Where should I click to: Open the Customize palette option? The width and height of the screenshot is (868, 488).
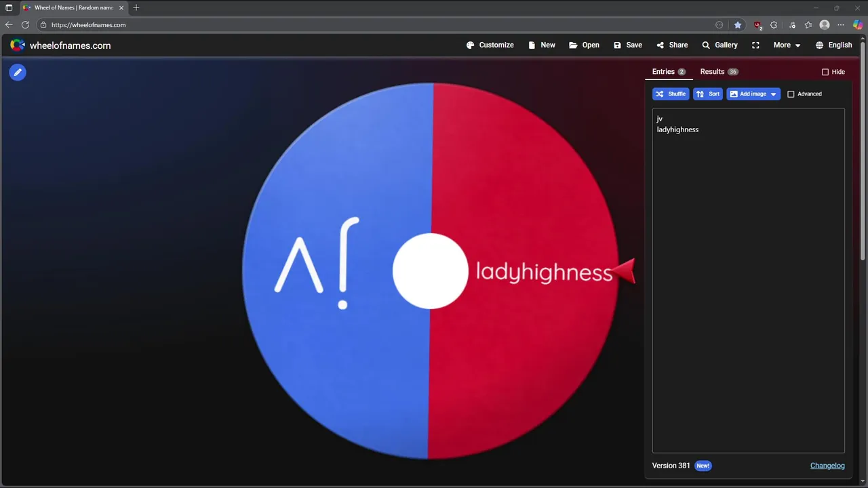tap(490, 45)
